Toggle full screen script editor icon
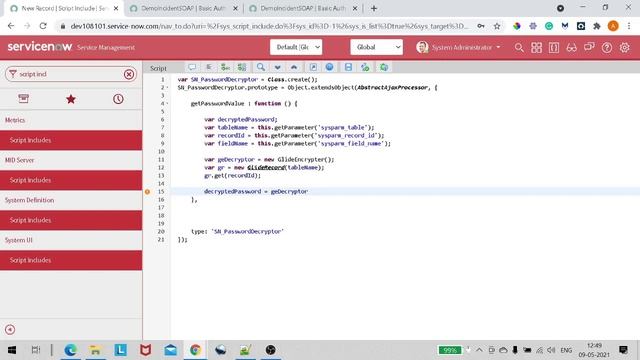Viewport: 640px width, 360px height. click(x=313, y=67)
